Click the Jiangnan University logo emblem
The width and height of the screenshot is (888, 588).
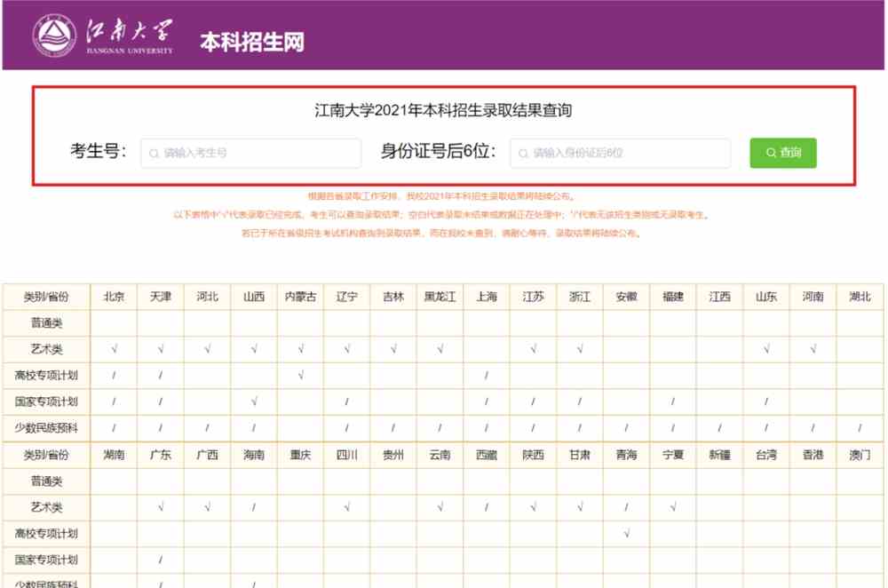54,36
